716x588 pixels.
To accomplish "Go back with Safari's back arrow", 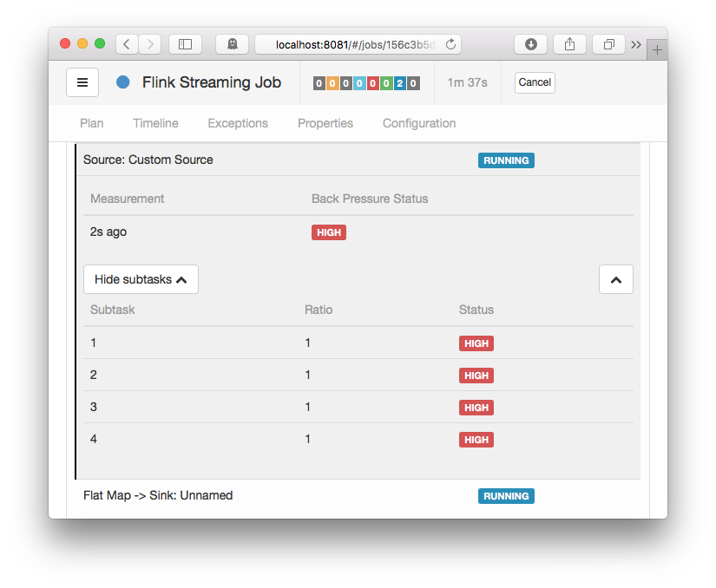I will (127, 44).
